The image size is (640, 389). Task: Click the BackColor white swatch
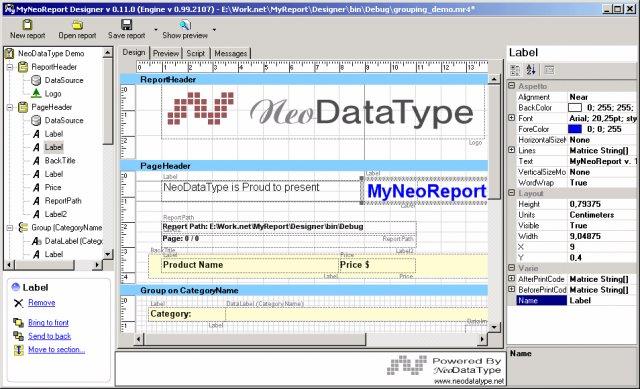pos(575,108)
